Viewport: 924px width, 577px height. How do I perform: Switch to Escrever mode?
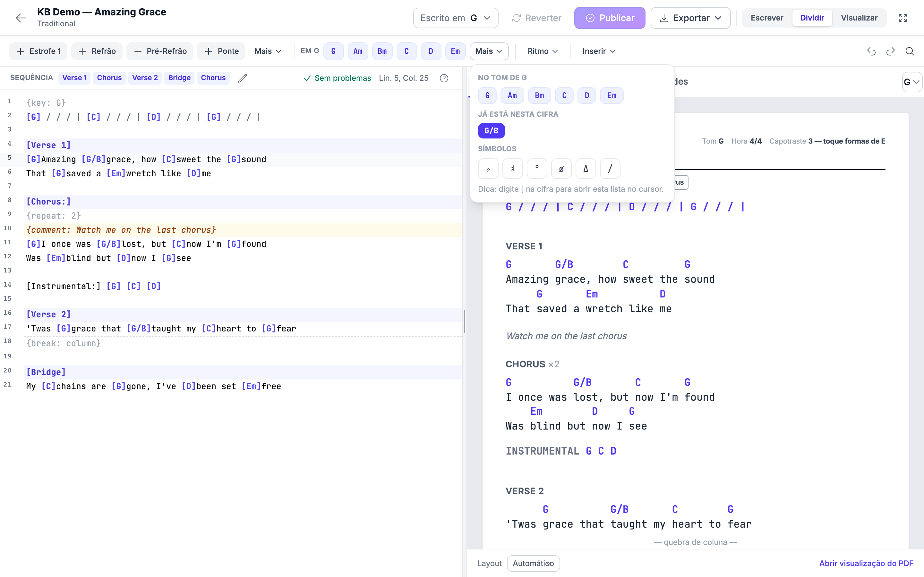pos(767,18)
